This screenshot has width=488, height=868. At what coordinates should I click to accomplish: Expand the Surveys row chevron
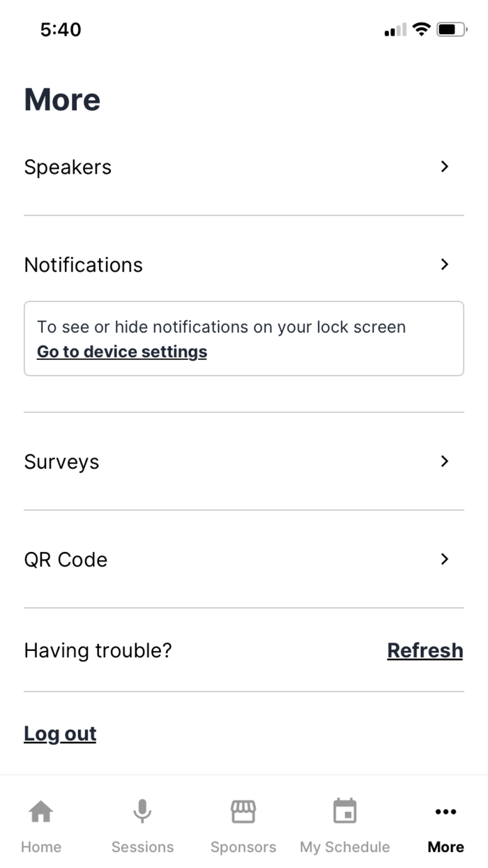coord(445,461)
